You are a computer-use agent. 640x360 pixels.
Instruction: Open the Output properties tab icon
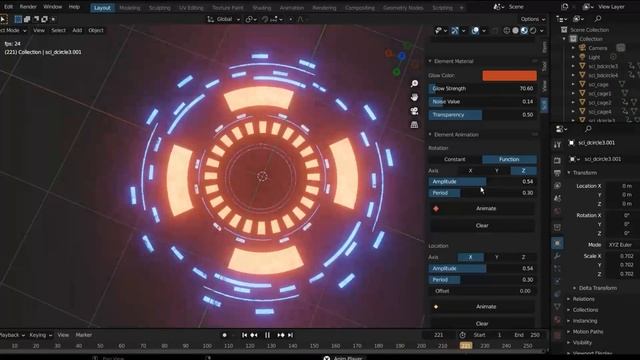point(557,173)
